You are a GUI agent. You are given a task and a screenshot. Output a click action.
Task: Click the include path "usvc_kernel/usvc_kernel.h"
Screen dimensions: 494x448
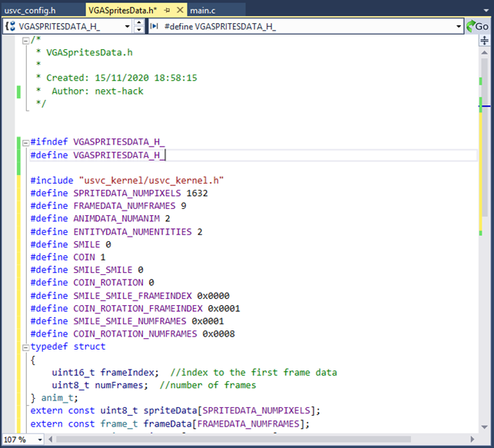[x=151, y=181]
